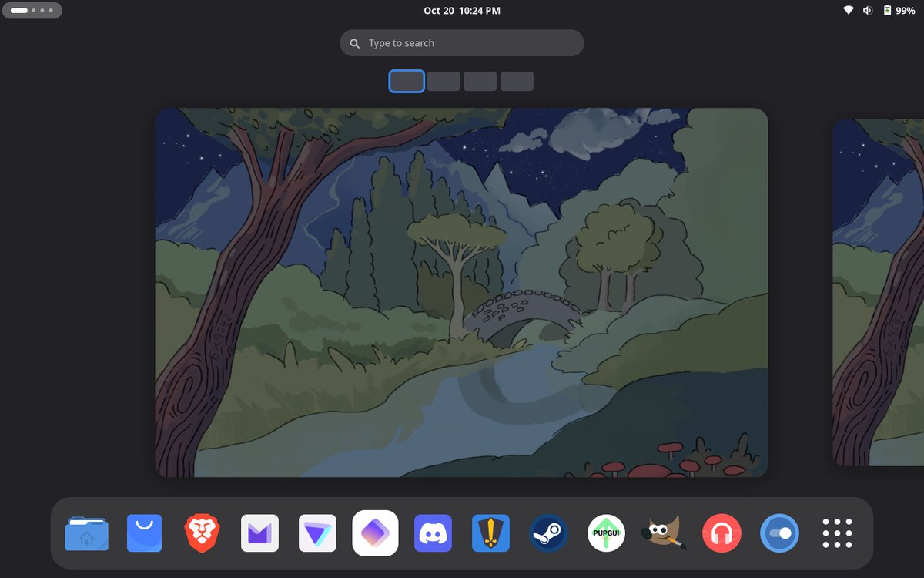Image resolution: width=924 pixels, height=578 pixels.
Task: Open the Oct 20 10:24 PM clock menu
Action: [462, 11]
